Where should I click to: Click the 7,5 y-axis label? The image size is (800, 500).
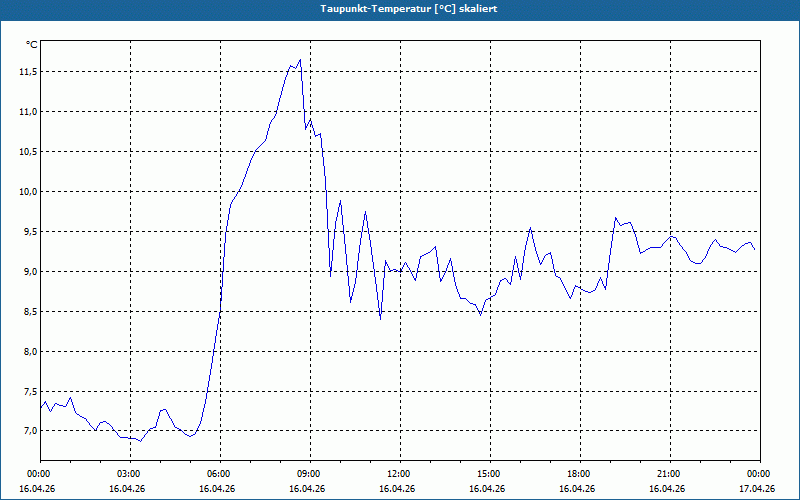point(30,391)
